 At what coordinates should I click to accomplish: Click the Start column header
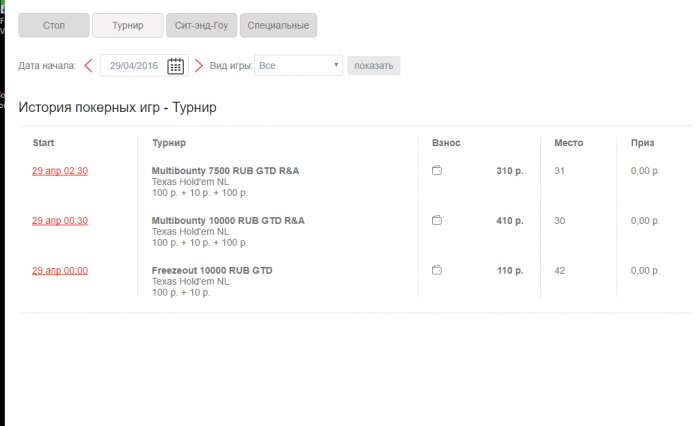coord(43,143)
